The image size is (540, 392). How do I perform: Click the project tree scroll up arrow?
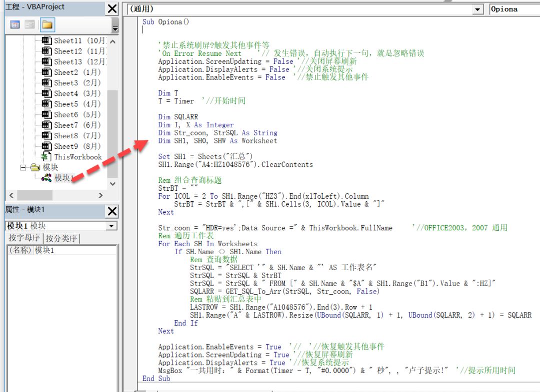112,41
